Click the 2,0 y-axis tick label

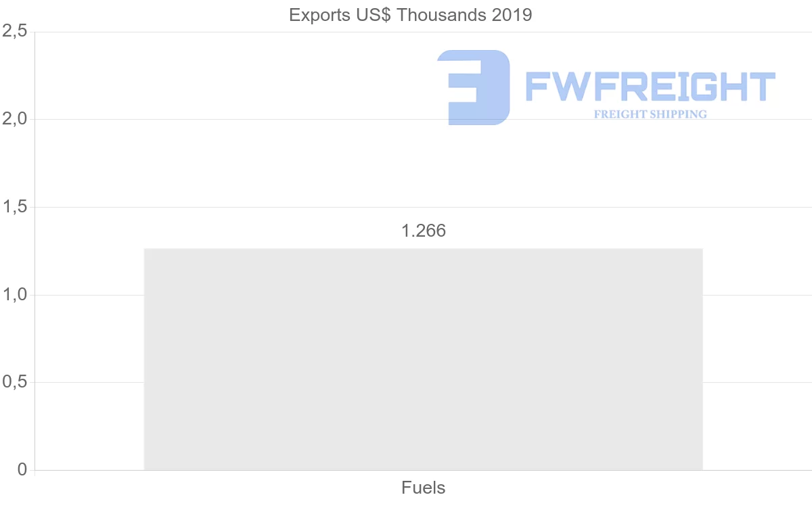tap(14, 119)
